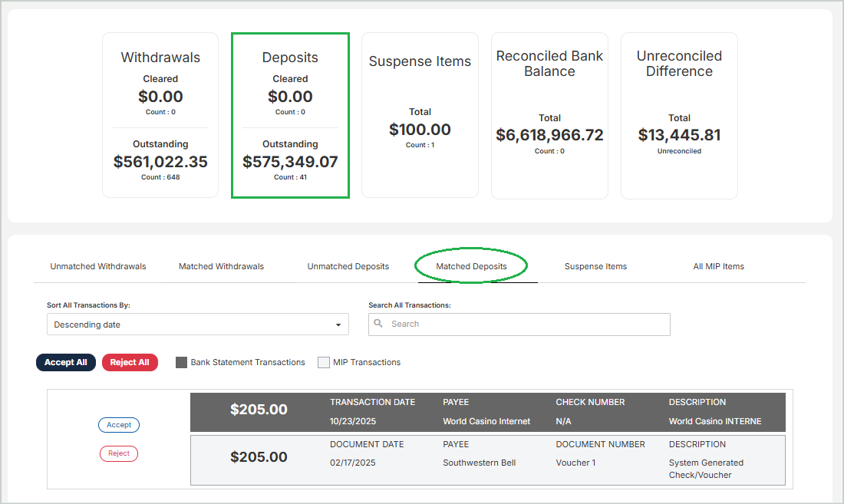Viewport: 844px width, 504px height.
Task: Select the Withdrawals summary card
Action: 160,115
